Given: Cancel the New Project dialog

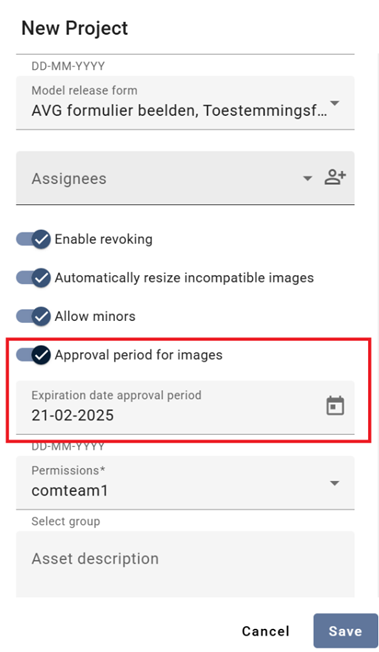Looking at the screenshot, I should [265, 631].
